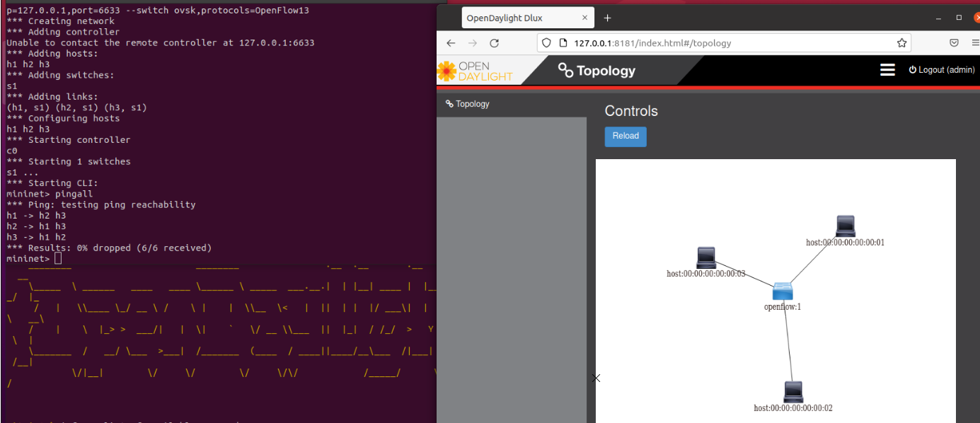The image size is (980, 423).
Task: Click 'mininet> pingall' line in terminal
Action: [x=50, y=194]
